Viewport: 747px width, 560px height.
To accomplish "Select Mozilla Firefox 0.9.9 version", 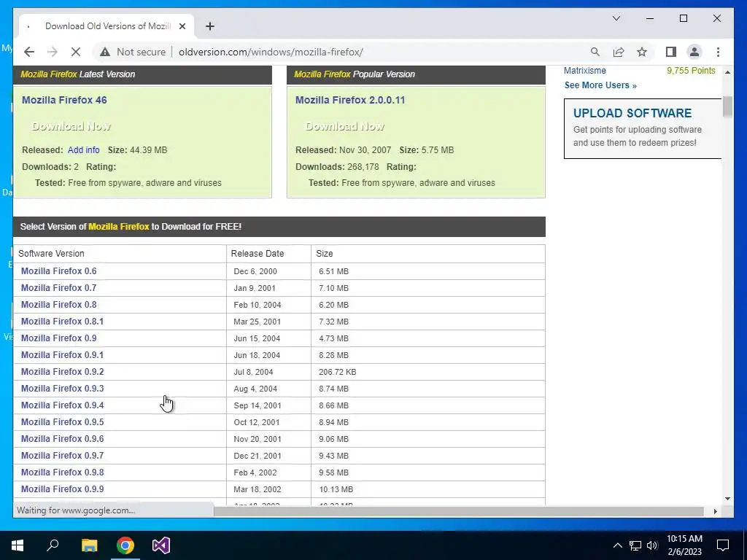I will pos(63,489).
